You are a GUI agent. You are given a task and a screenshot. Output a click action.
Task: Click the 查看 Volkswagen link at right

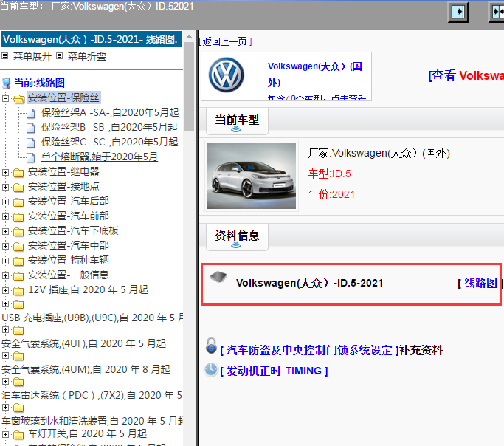coord(466,75)
